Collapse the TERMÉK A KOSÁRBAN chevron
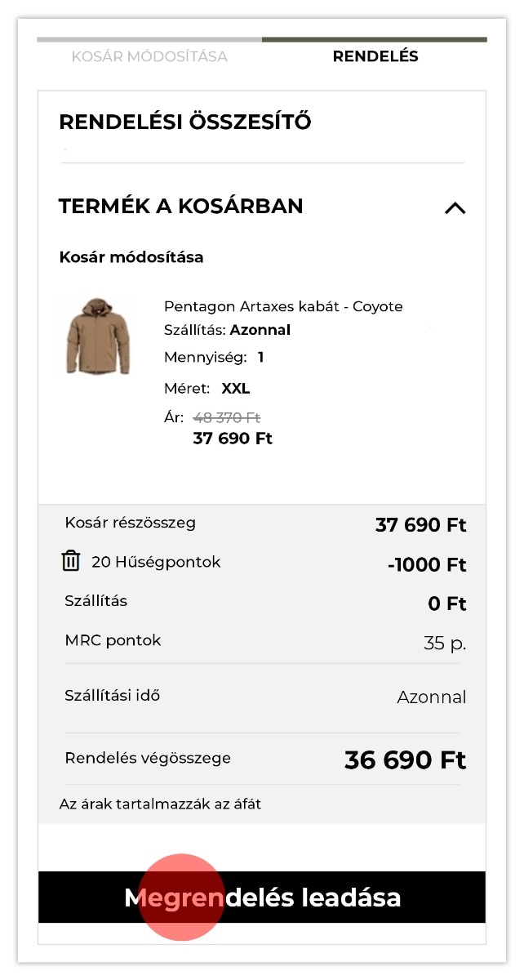This screenshot has width=524, height=980. pos(455,207)
